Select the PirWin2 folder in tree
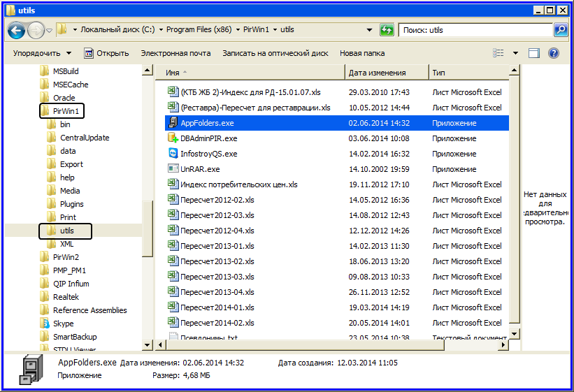 click(66, 257)
